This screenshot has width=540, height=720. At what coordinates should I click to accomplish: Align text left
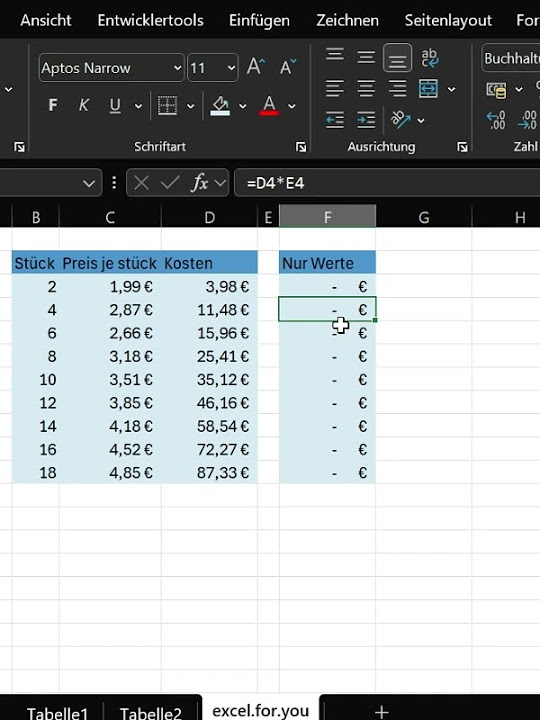click(335, 88)
